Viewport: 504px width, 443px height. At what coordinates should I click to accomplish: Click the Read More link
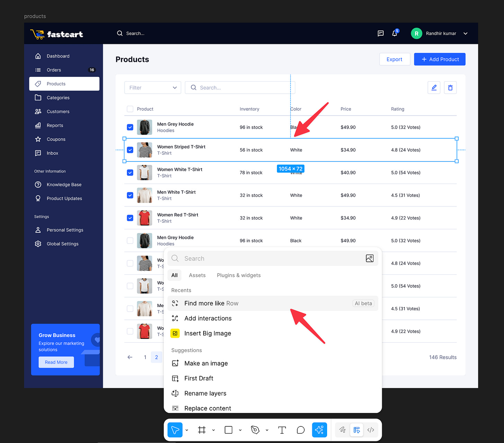pos(56,362)
